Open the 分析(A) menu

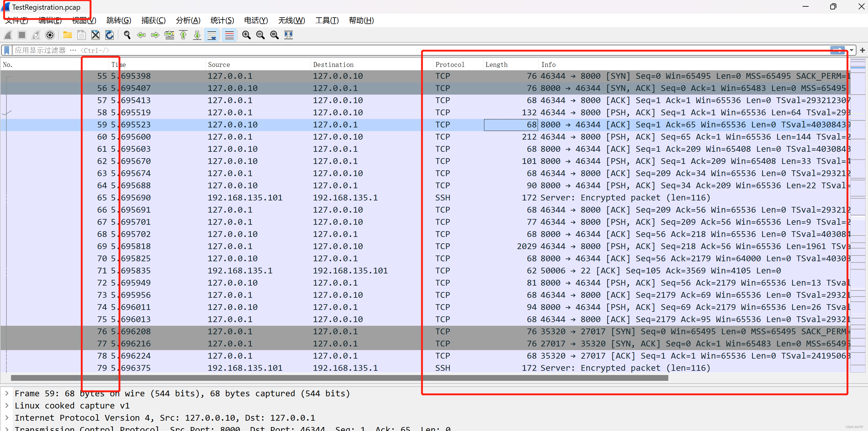(x=188, y=21)
